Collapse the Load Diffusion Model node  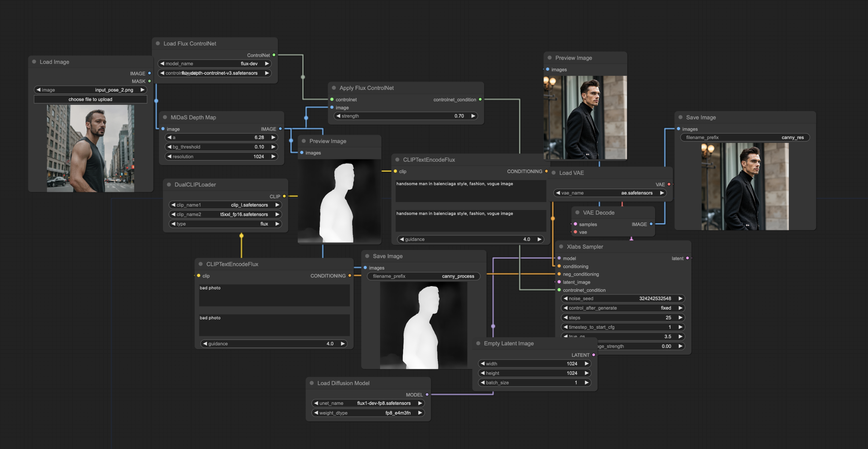pyautogui.click(x=312, y=383)
